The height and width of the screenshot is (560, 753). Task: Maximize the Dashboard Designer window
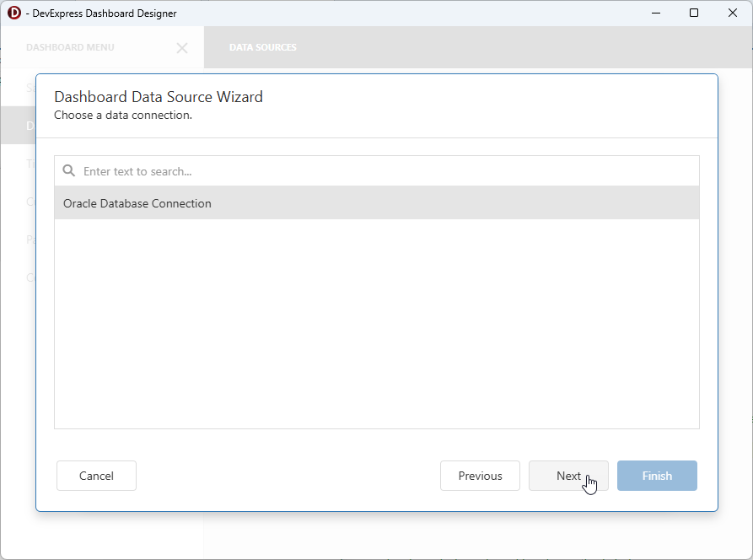[694, 13]
